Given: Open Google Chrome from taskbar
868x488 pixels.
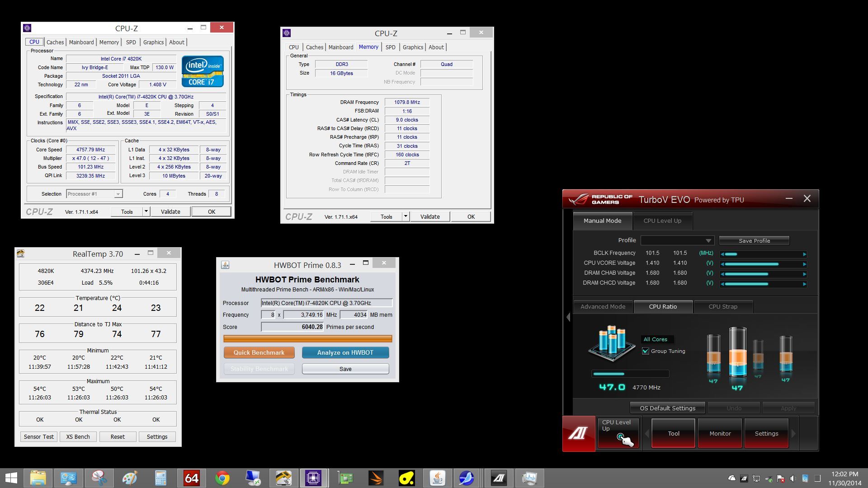Looking at the screenshot, I should click(222, 478).
